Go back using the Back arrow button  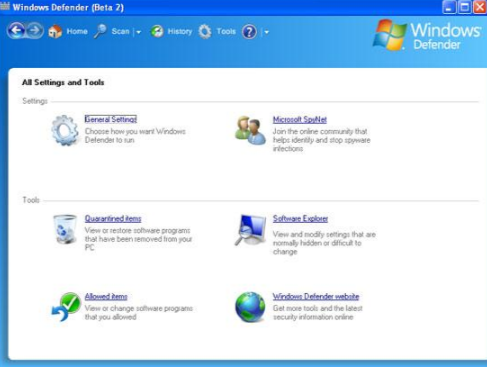16,31
